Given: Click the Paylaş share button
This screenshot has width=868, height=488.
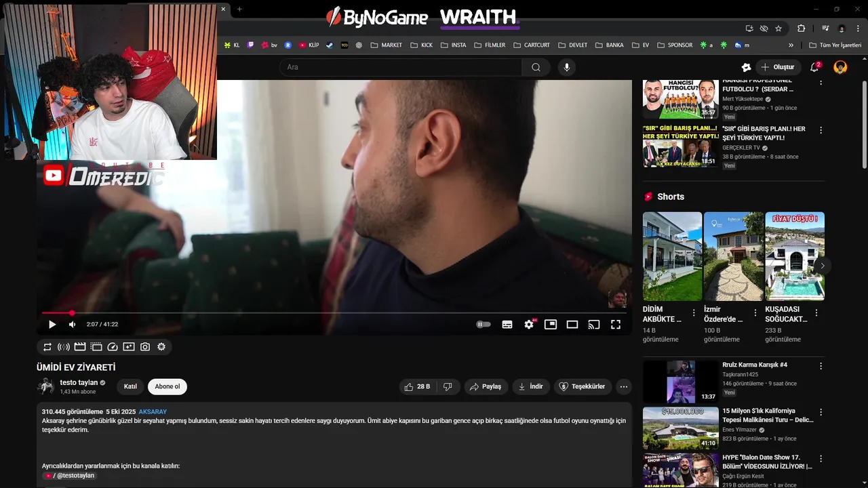Looking at the screenshot, I should [x=485, y=386].
